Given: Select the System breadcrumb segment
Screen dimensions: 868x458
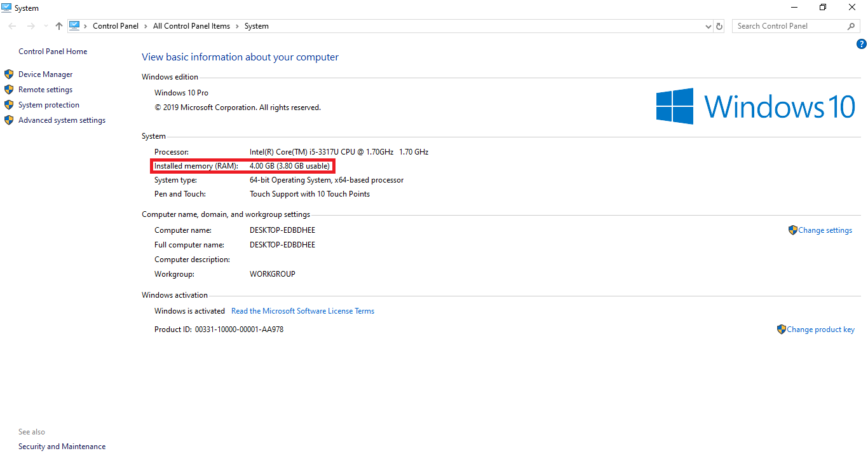Looking at the screenshot, I should pos(257,26).
